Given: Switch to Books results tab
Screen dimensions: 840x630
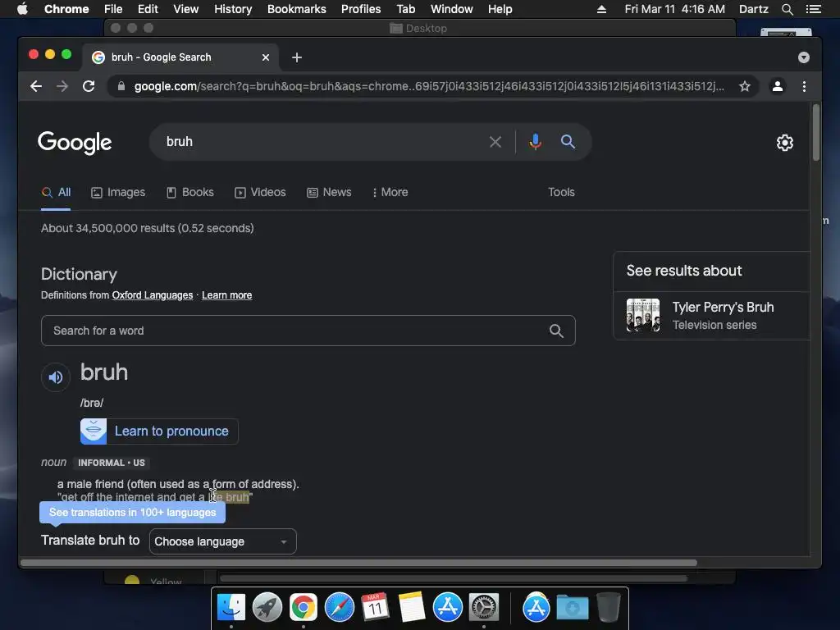Looking at the screenshot, I should pos(190,192).
